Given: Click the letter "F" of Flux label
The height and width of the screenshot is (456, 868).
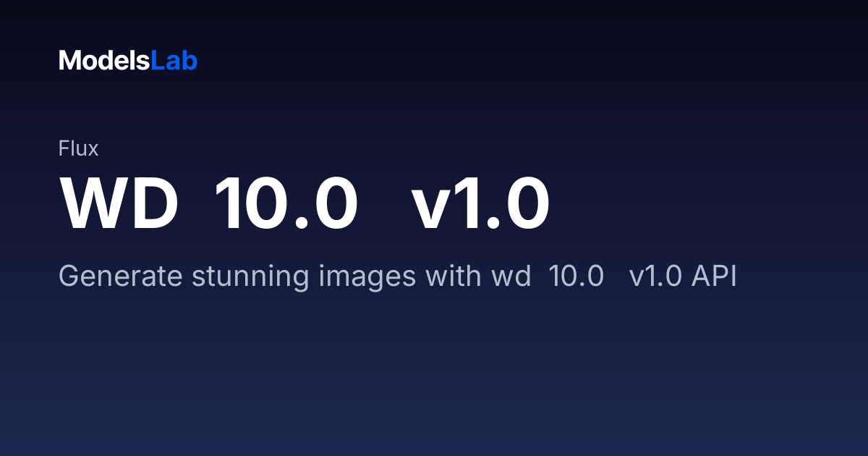Looking at the screenshot, I should (x=64, y=149).
